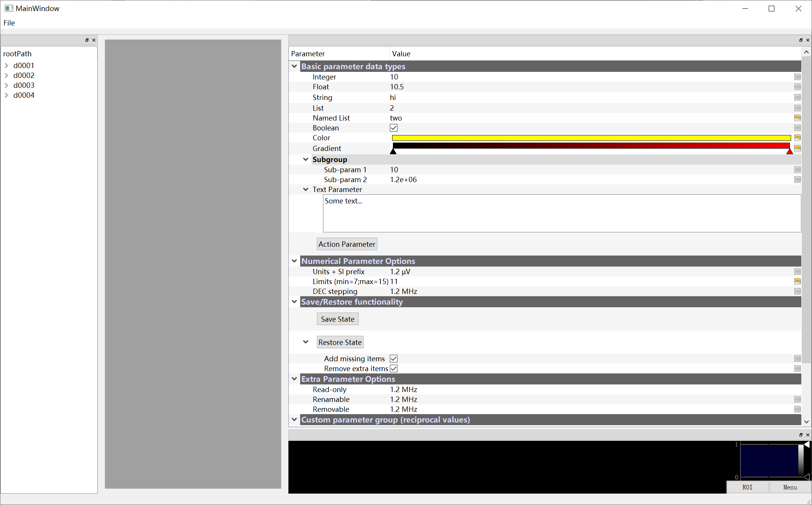Click the float icon on the image view panel
Screen dimensions: 812x505
[x=801, y=435]
